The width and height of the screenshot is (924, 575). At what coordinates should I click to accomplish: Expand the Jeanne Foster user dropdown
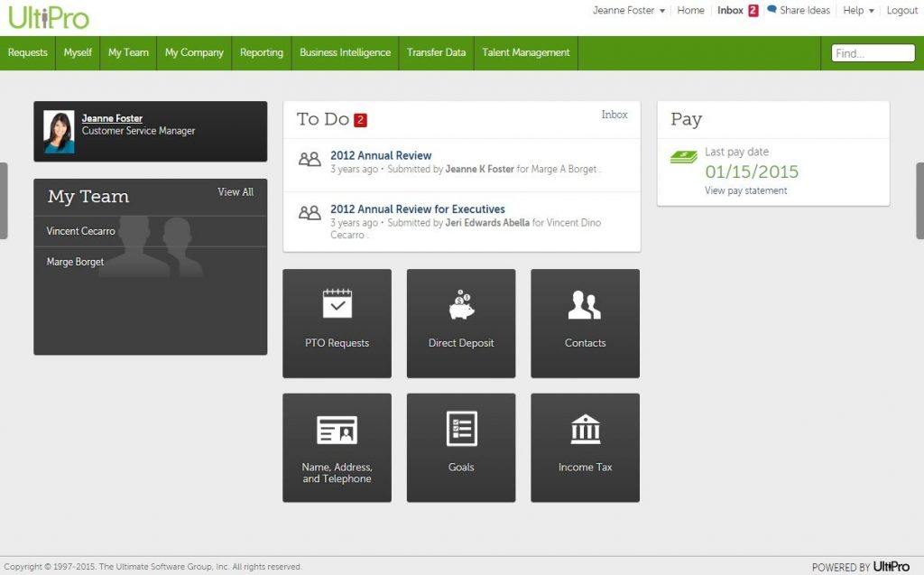629,11
